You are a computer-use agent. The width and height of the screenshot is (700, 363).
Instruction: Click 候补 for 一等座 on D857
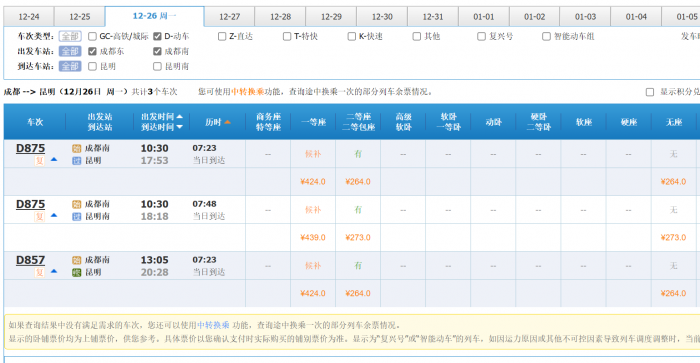313,266
